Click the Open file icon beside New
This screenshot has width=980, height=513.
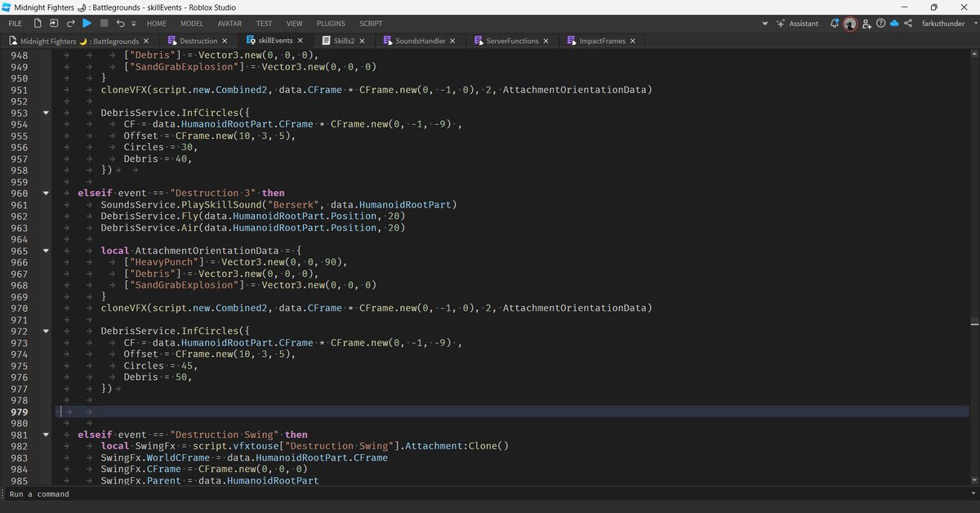point(54,24)
